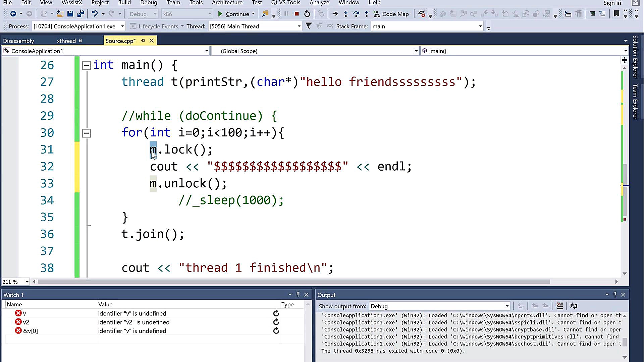644x362 pixels.
Task: Refresh the value for watch &v[0]
Action: [x=276, y=330]
